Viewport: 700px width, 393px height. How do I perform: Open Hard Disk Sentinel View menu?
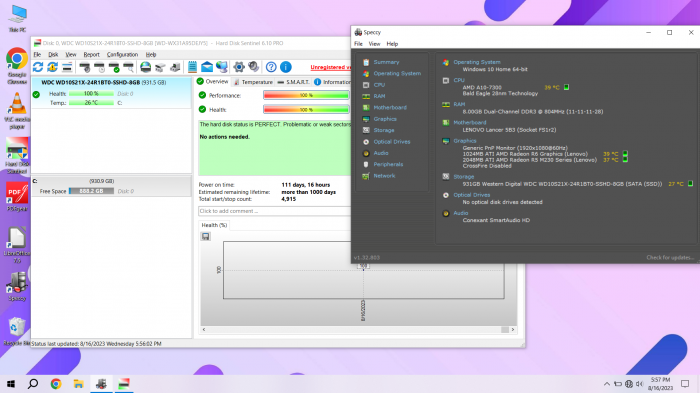(71, 54)
